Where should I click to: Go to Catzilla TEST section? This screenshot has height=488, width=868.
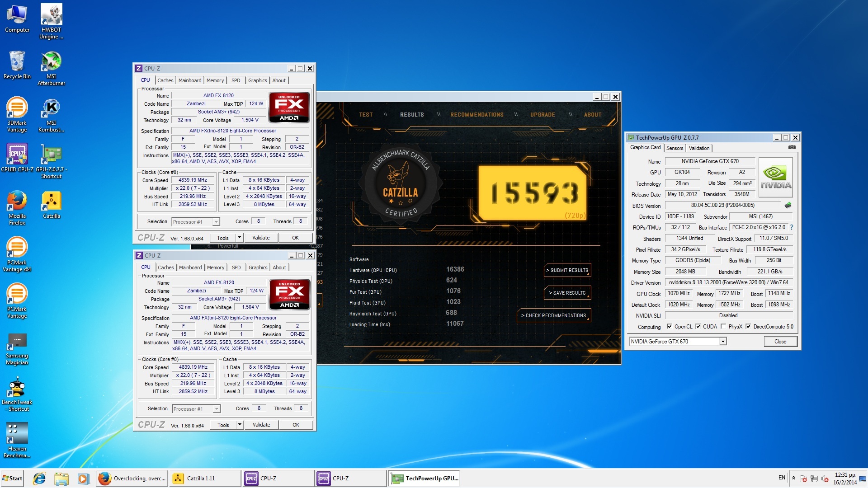coord(366,115)
